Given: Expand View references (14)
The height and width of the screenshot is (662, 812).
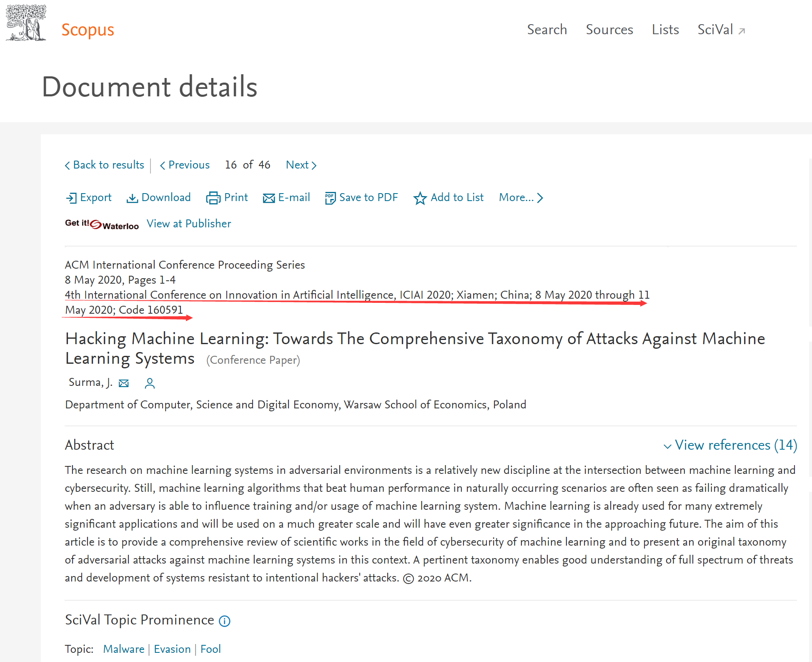Looking at the screenshot, I should tap(730, 445).
